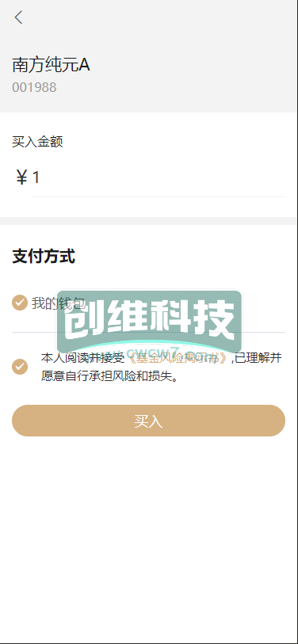
Task: Click the gray divider band above 支付方式
Action: pyautogui.click(x=149, y=220)
